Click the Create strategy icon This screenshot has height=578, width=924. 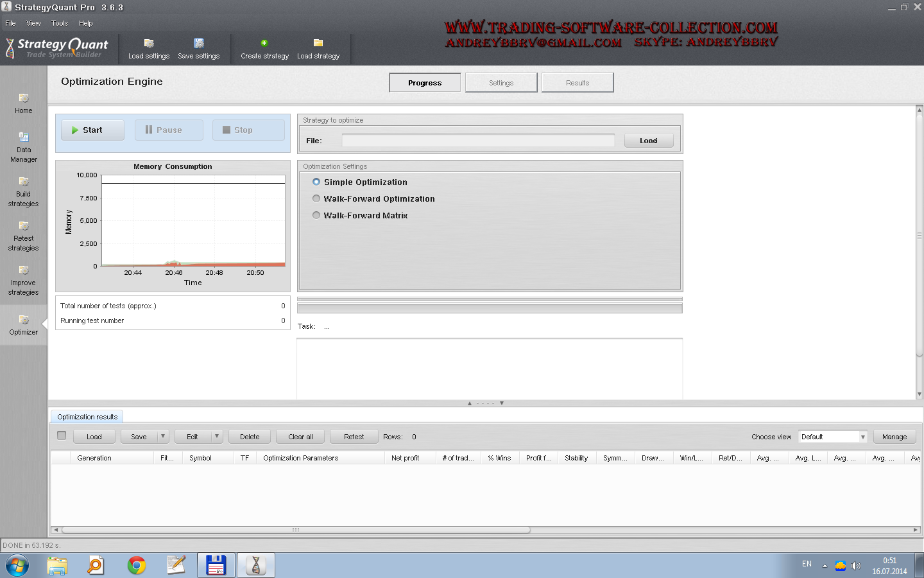pyautogui.click(x=264, y=44)
